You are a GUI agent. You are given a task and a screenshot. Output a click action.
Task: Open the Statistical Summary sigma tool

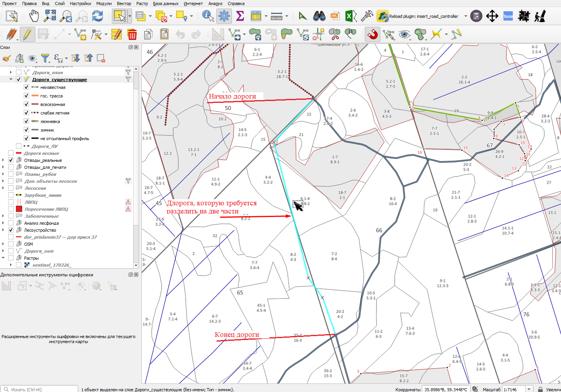coord(240,16)
